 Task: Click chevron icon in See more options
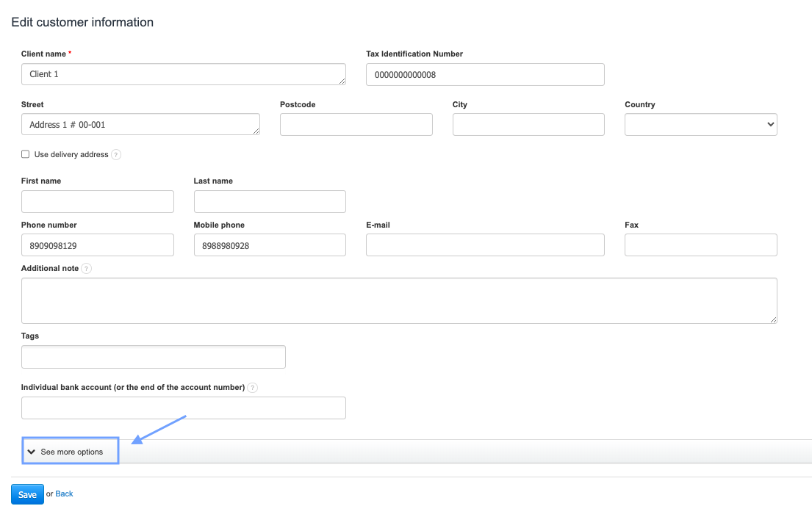tap(32, 452)
